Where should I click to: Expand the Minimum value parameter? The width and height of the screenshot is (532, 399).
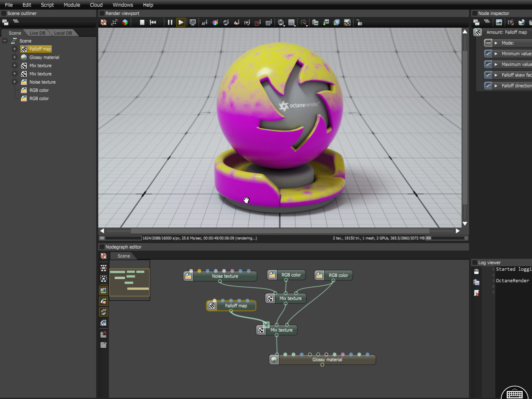point(496,54)
